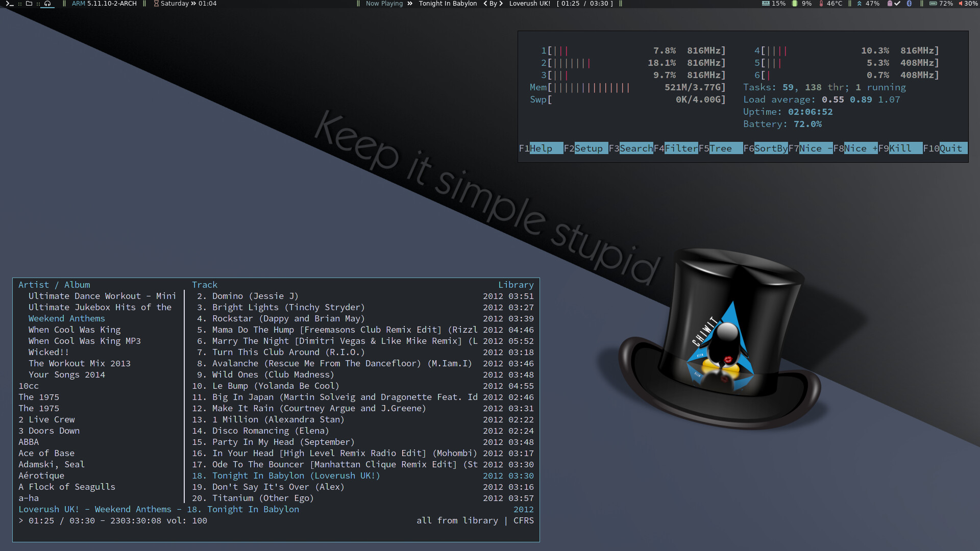980x551 pixels.
Task: Click the volume speaker icon showing 30%
Action: coord(961,4)
